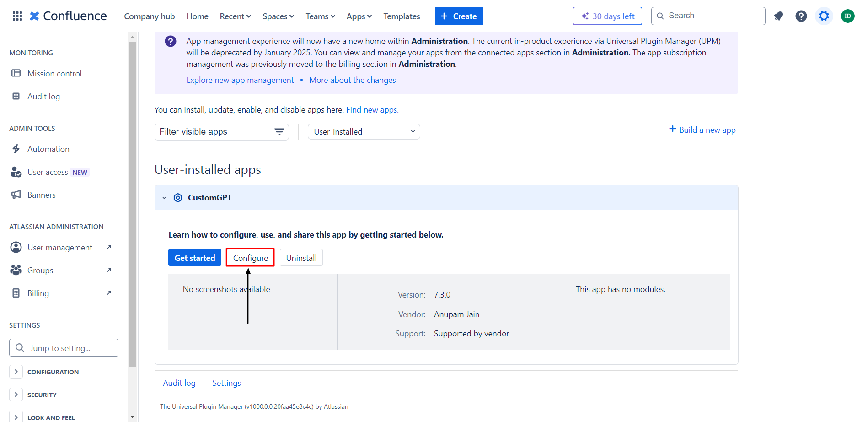
Task: Click the Create button
Action: [459, 16]
